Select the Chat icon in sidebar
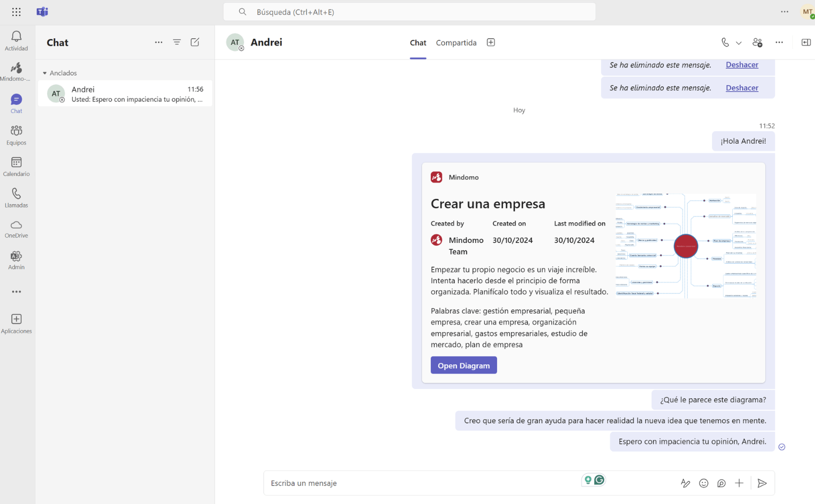815x504 pixels. 16,104
